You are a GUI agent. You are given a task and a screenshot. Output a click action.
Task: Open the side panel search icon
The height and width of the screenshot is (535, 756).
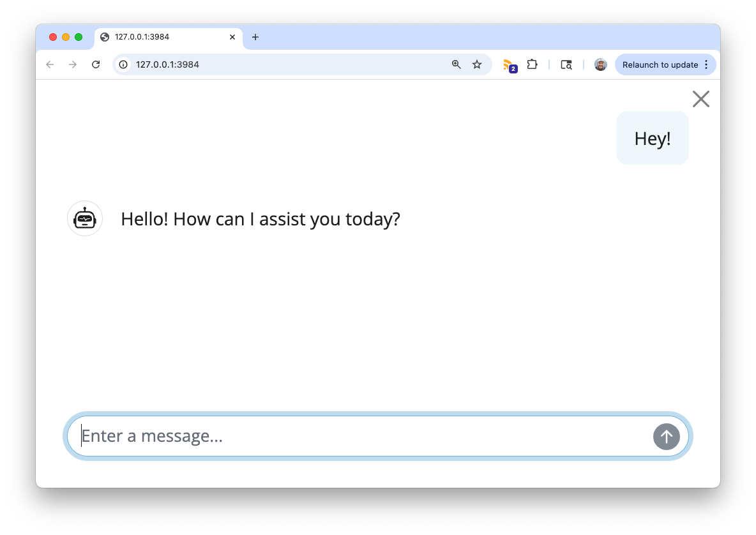(x=566, y=64)
